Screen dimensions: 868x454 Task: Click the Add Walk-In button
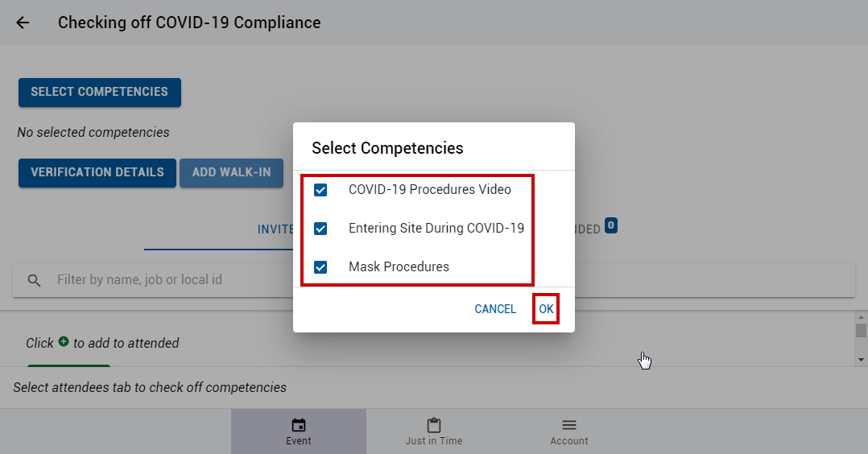(x=231, y=173)
